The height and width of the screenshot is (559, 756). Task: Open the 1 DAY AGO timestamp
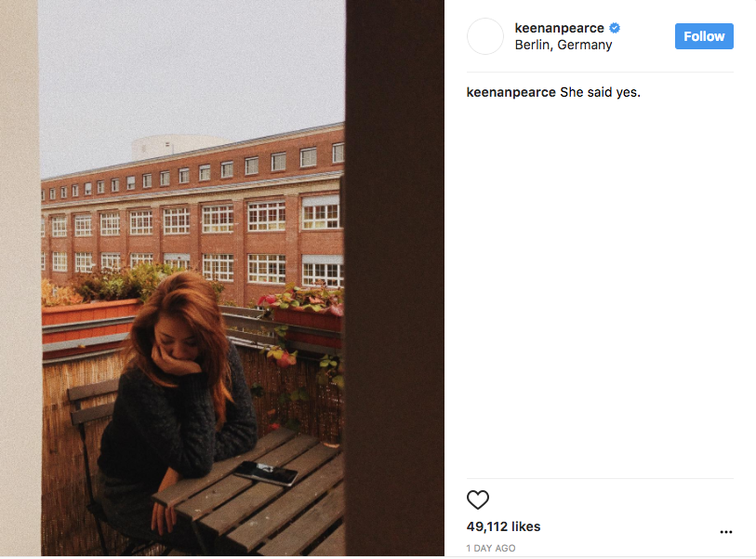coord(491,548)
